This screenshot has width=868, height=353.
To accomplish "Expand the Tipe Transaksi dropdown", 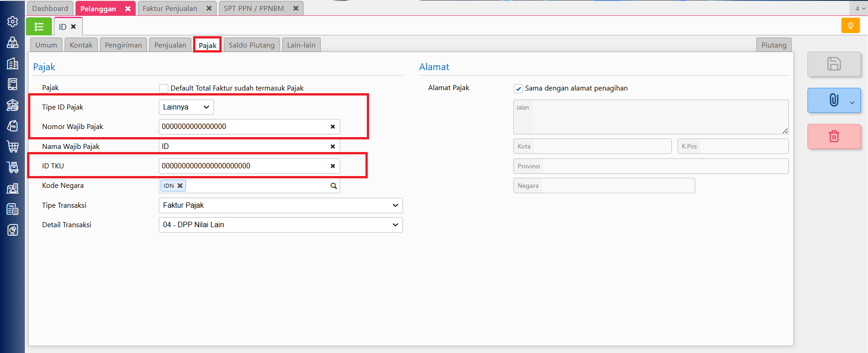I will pyautogui.click(x=280, y=205).
